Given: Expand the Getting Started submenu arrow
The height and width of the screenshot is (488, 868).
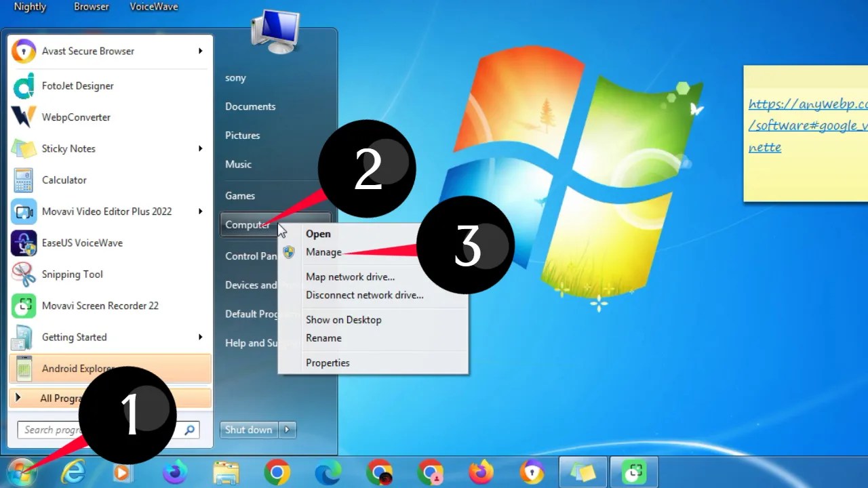Looking at the screenshot, I should coord(200,337).
